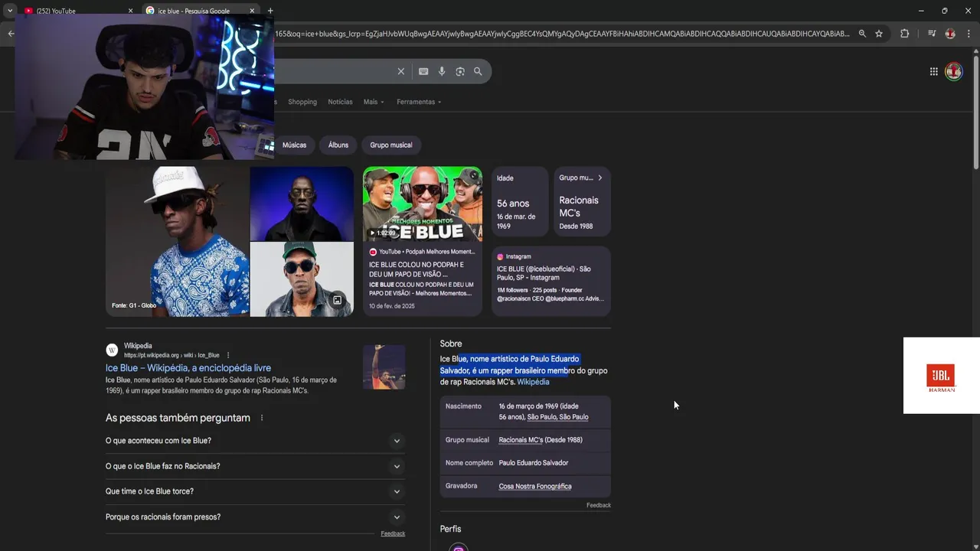This screenshot has width=980, height=551.
Task: Click the Nome completo Paulo Eduardo Salvador text
Action: coord(533,463)
